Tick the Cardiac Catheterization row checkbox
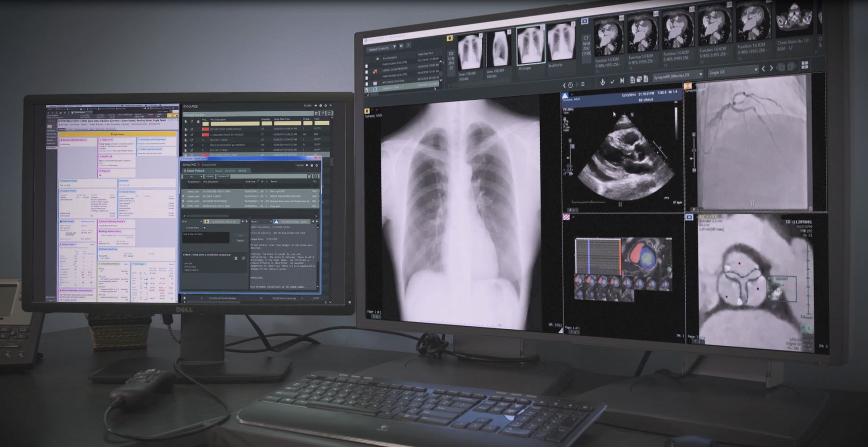Image resolution: width=868 pixels, height=447 pixels. (x=367, y=72)
